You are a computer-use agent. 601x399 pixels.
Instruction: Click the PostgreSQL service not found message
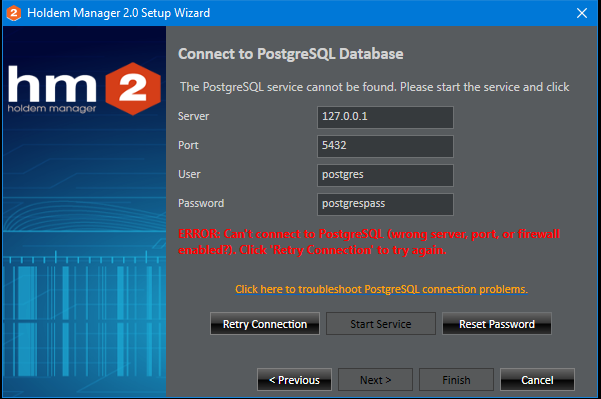374,87
